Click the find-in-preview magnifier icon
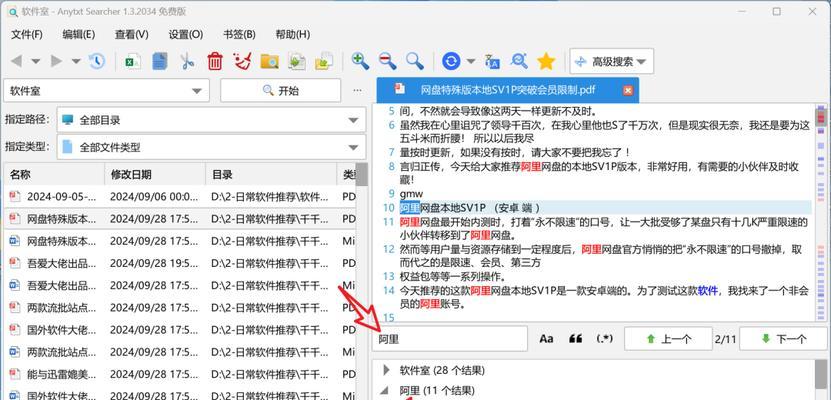Screen dimensions: 831x400 click(x=519, y=61)
